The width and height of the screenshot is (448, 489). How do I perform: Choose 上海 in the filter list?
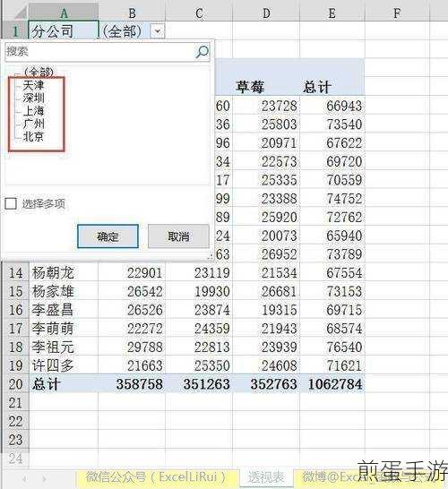33,111
